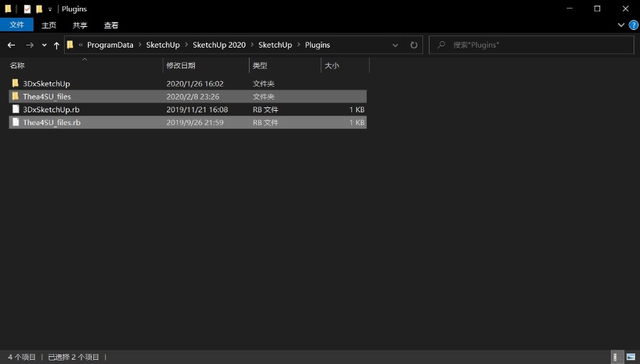
Task: Open the 共享 (Share) tab
Action: (80, 25)
